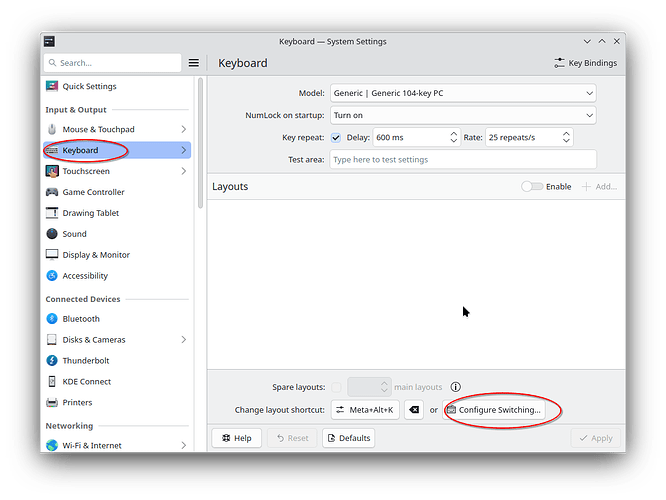Screen dimensions: 666x500
Task: Click the Configure Switching button
Action: point(494,410)
